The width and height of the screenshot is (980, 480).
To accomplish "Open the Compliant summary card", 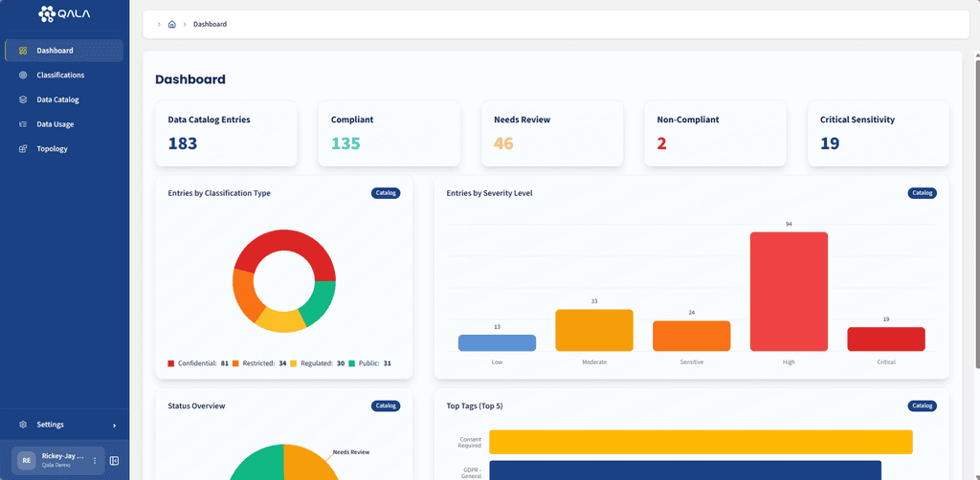I will [390, 134].
